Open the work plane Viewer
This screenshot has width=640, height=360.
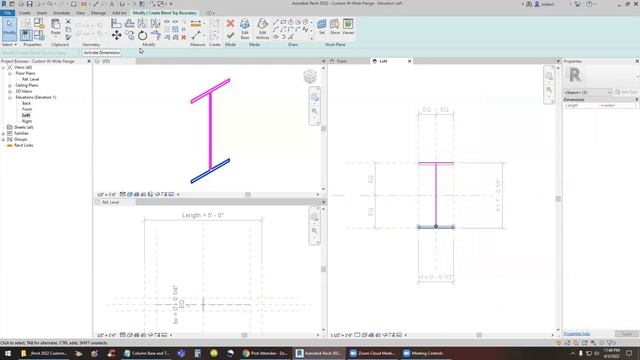pos(348,27)
